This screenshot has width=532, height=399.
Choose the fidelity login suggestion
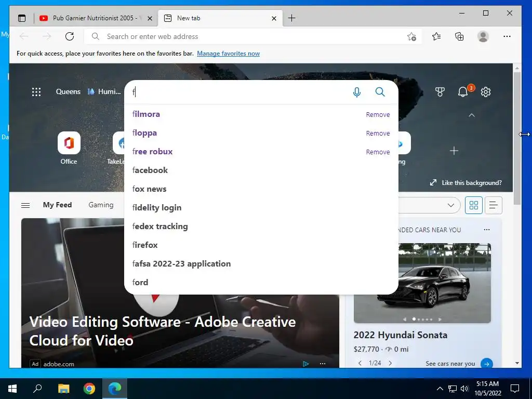(261, 208)
